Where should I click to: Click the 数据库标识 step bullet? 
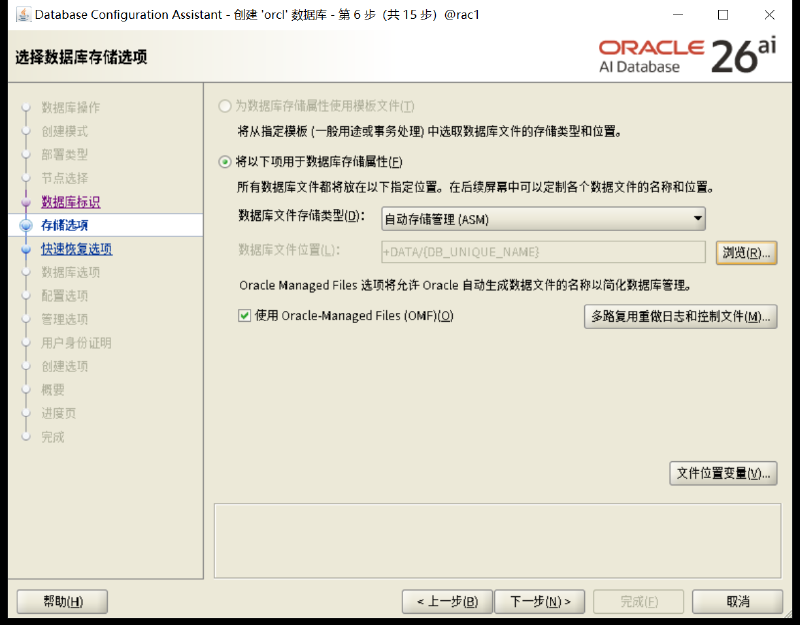coord(26,202)
